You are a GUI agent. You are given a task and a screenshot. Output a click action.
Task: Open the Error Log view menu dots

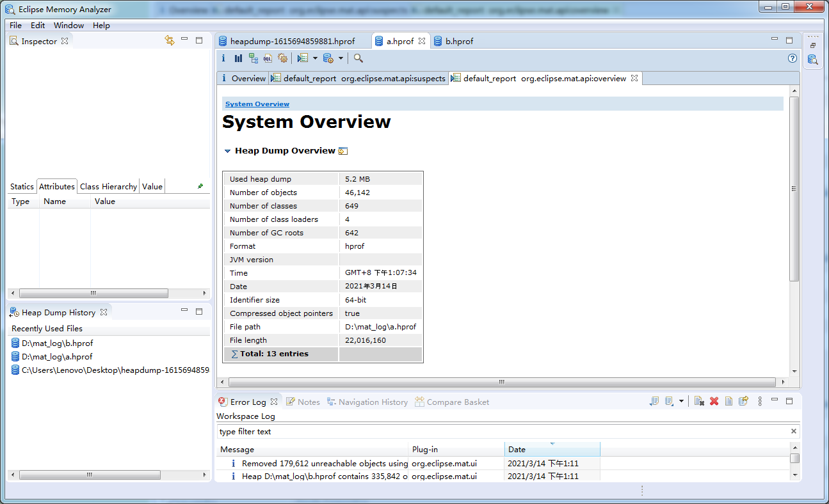(x=760, y=401)
